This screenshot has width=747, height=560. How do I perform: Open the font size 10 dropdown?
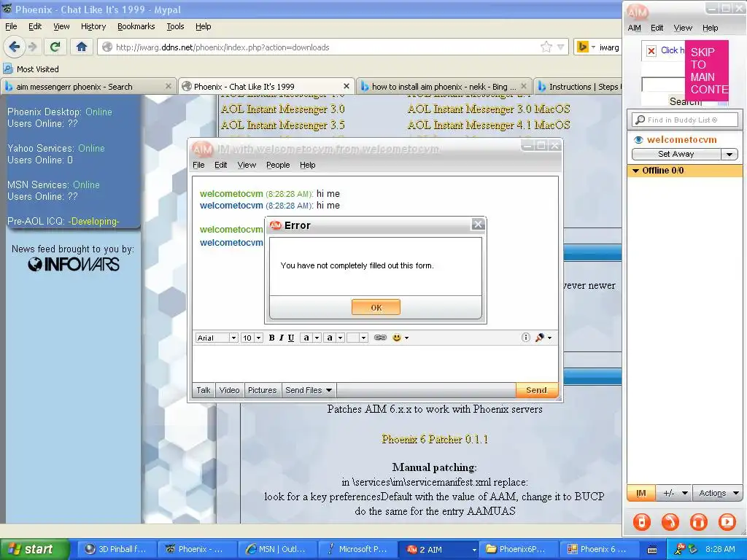258,338
